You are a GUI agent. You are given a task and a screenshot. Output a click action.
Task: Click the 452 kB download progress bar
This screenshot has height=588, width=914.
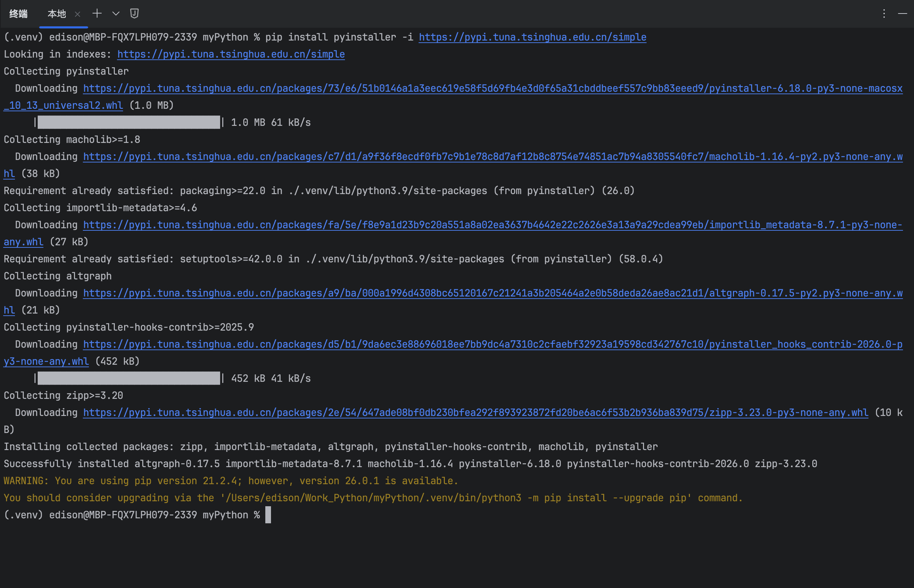click(x=129, y=378)
